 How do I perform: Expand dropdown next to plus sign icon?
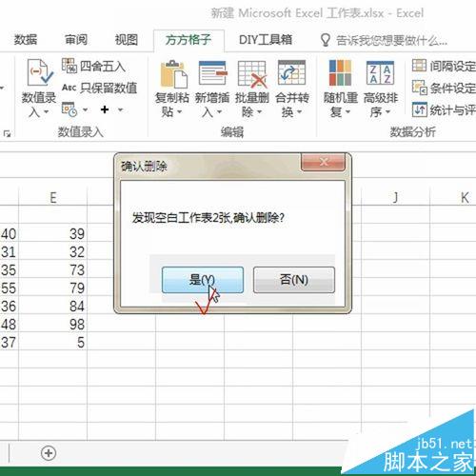pos(120,110)
